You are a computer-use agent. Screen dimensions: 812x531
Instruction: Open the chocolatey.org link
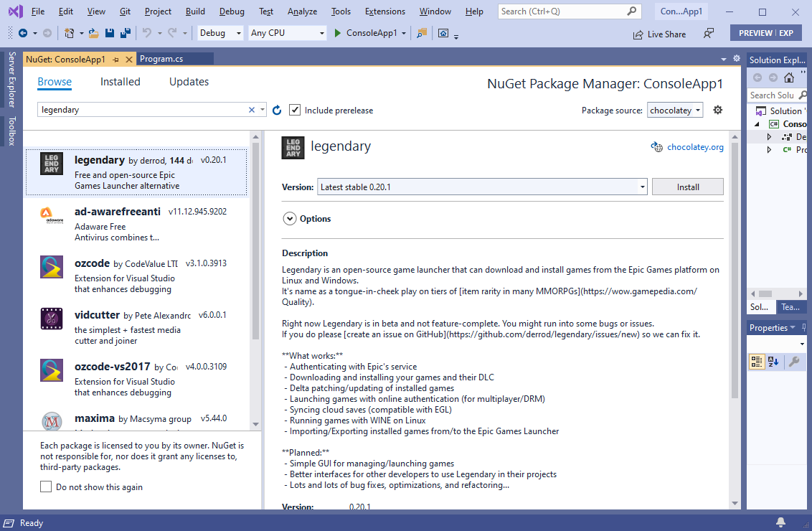tap(695, 147)
